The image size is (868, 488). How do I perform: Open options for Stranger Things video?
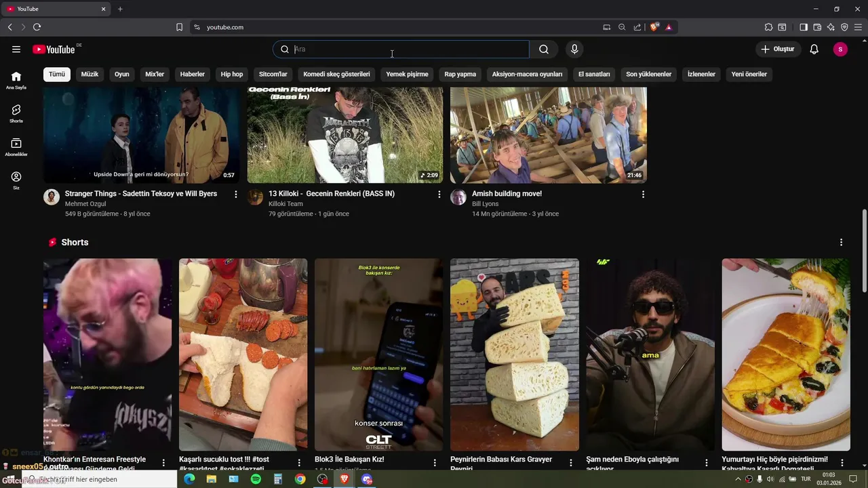[236, 194]
